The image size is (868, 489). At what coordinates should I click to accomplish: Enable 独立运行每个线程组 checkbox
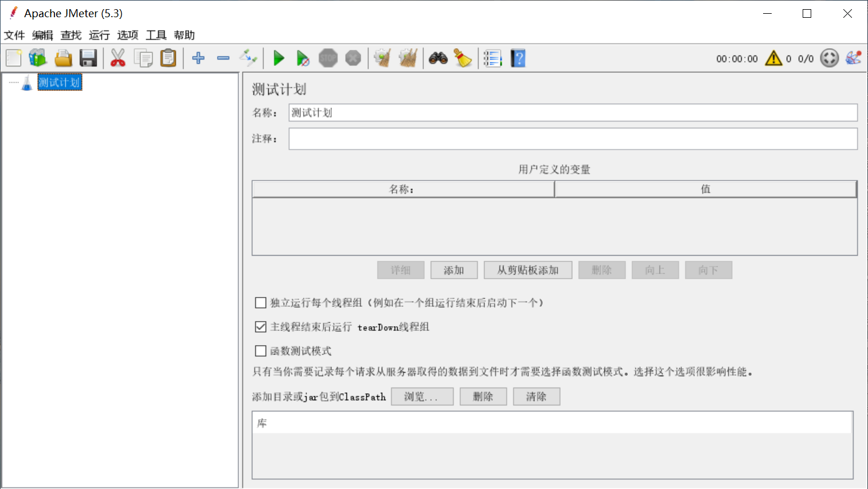pyautogui.click(x=260, y=302)
